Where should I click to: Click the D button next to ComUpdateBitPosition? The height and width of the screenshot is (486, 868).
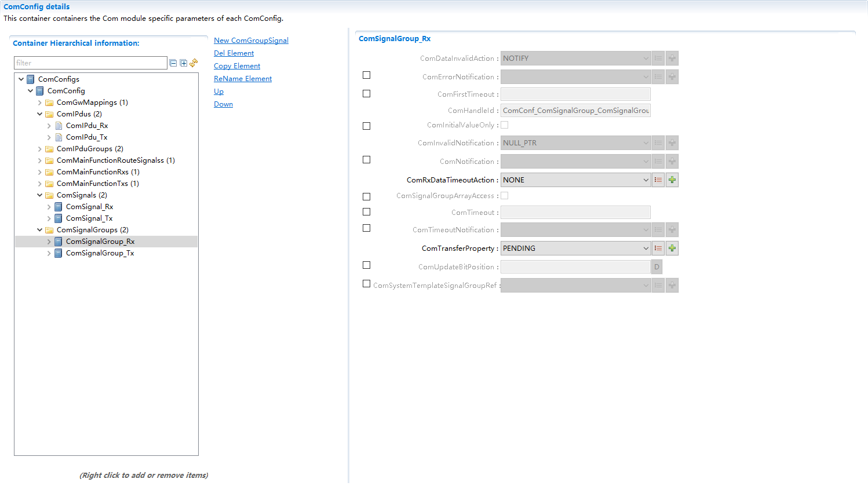click(657, 267)
